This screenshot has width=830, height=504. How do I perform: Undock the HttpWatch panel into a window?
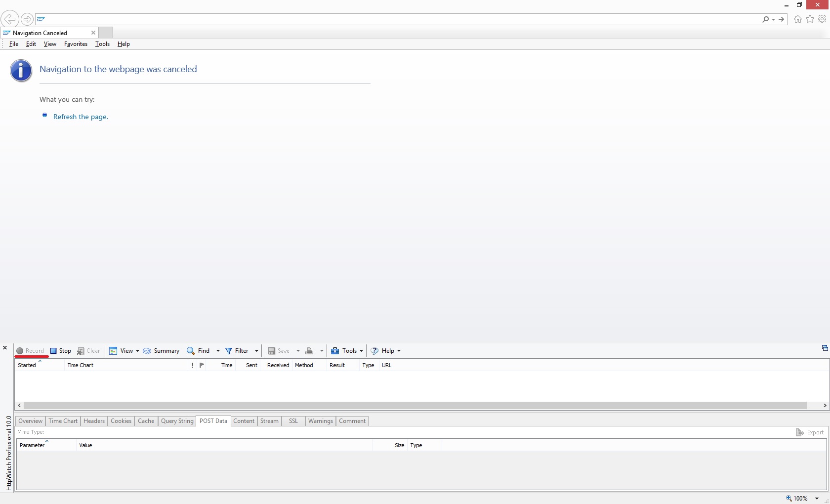[x=825, y=348]
